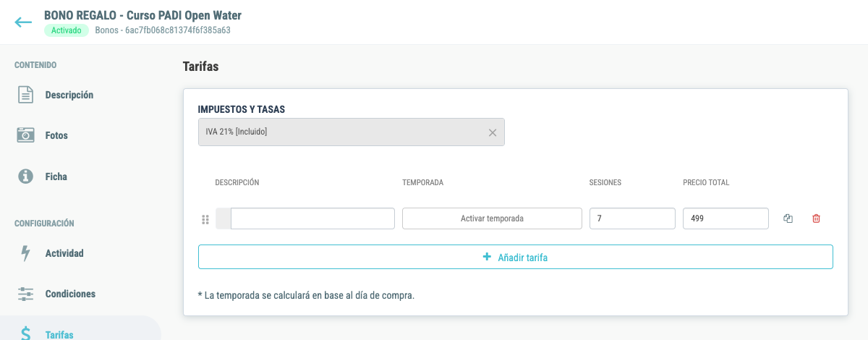Click the Bonos id 6ac7fb068c81374f6f385a63 text
Screen dimensions: 868x340
coord(163,30)
